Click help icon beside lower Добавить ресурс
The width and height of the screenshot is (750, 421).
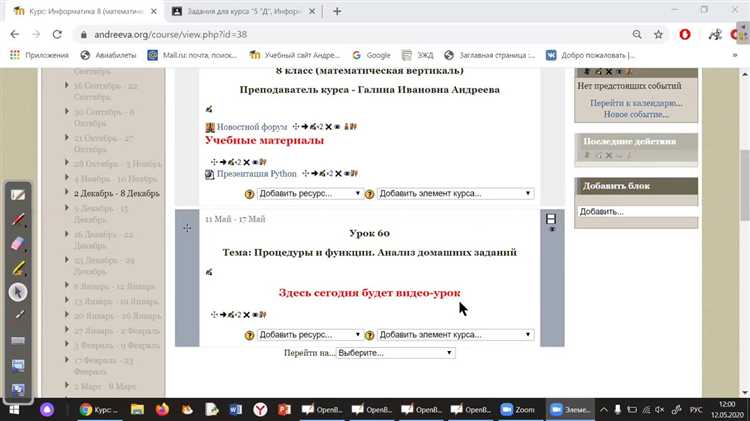tap(250, 335)
